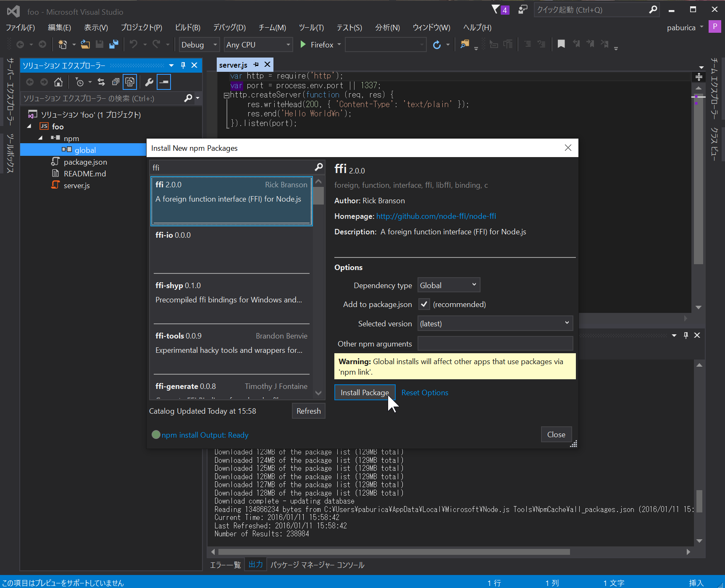Open the node-ffi GitHub homepage link
Screen dimensions: 725x588
tap(436, 216)
